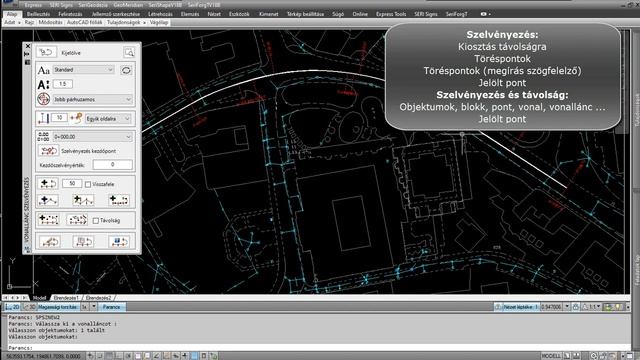
Task: Click the 0.00 station format icon
Action: pos(43,137)
